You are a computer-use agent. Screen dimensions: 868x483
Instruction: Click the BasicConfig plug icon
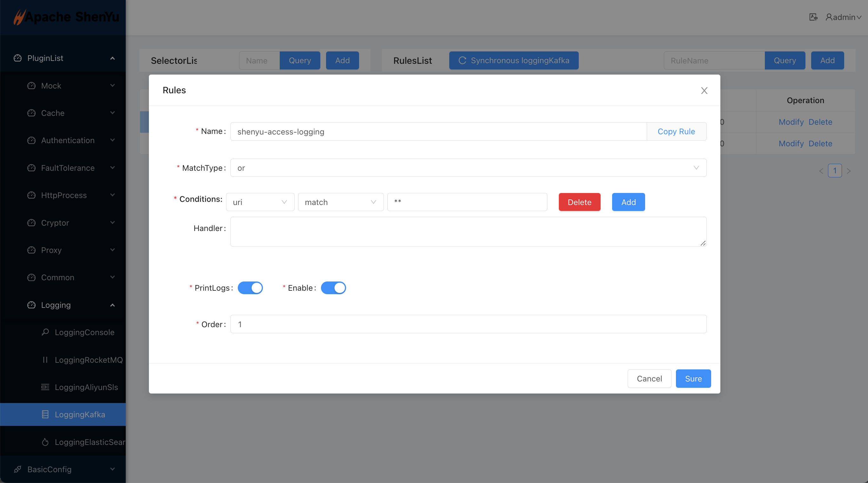pos(17,469)
